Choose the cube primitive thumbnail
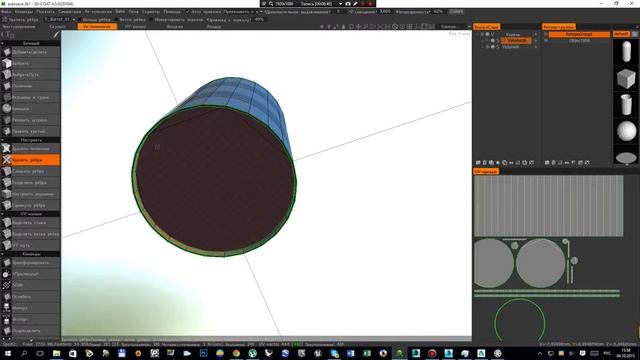Image resolution: width=640 pixels, height=360 pixels. click(x=626, y=78)
